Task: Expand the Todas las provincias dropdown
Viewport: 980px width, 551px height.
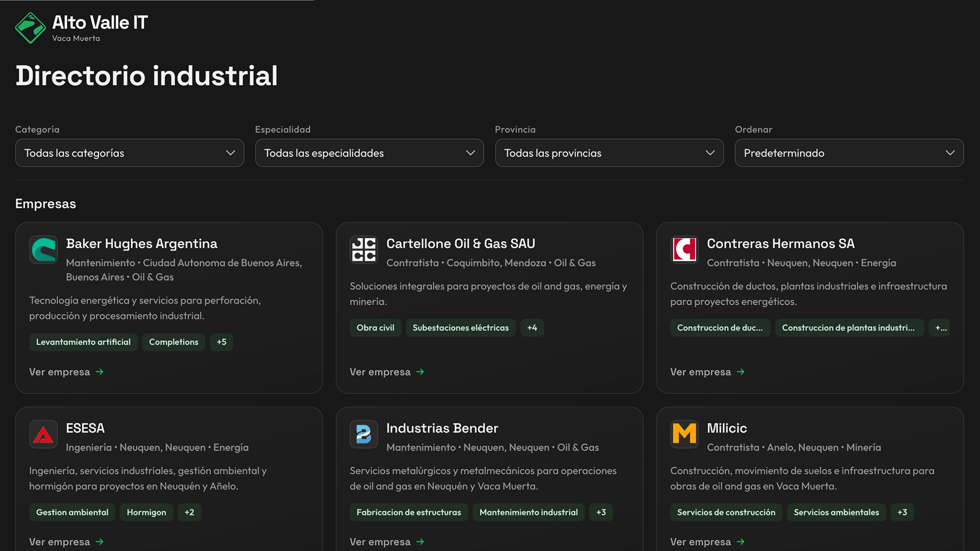Action: 609,153
